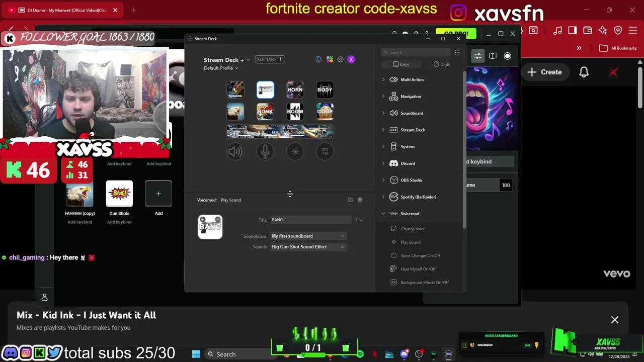This screenshot has height=362, width=644.
Task: Open Stream Deck preferences gear
Action: point(340,59)
